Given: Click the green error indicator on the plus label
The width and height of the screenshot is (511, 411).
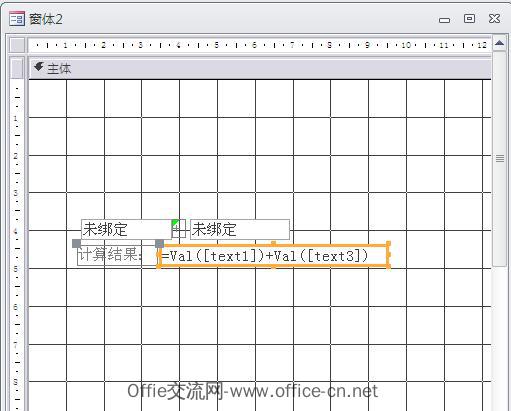Looking at the screenshot, I should [x=175, y=223].
